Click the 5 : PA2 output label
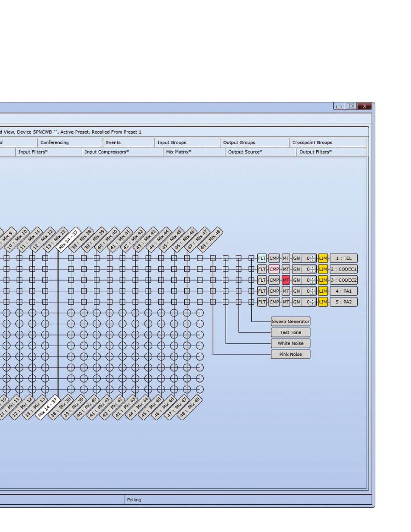Screen dimensions: 411x532 tap(344, 302)
